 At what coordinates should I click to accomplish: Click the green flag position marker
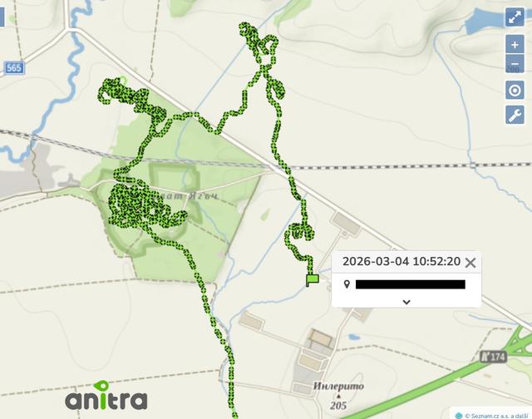pos(312,280)
